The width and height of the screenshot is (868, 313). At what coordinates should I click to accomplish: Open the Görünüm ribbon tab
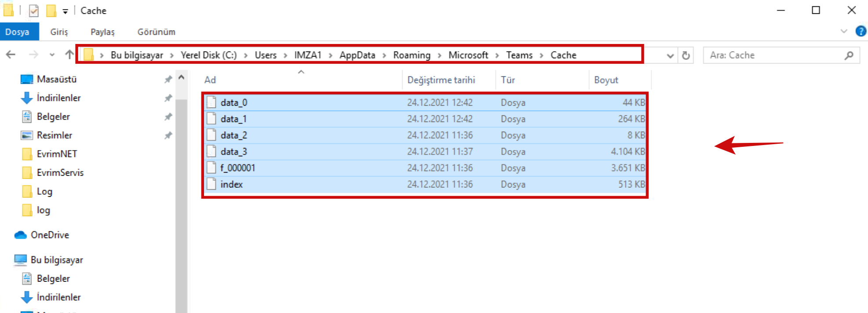(x=156, y=32)
